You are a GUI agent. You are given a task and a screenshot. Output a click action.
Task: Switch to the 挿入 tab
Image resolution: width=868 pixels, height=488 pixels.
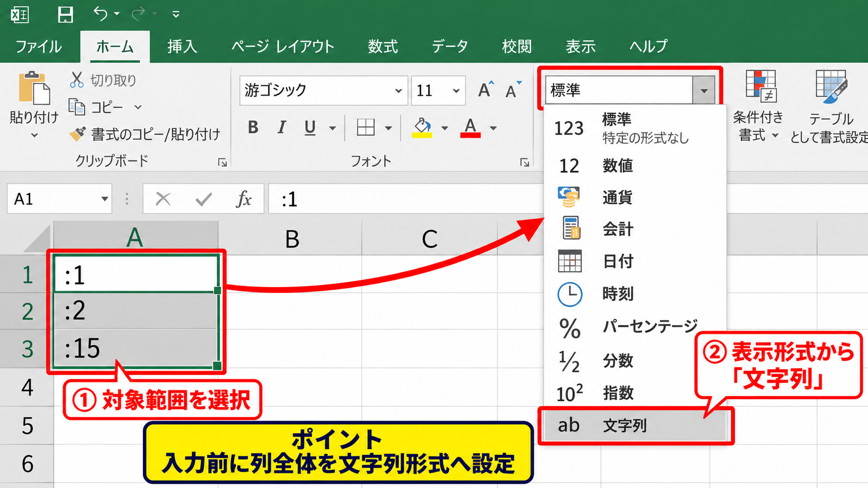(182, 47)
